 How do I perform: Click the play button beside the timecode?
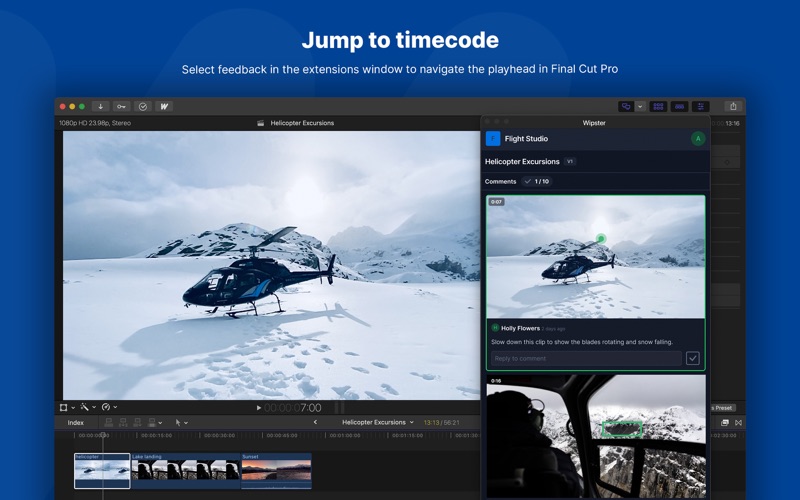click(259, 408)
